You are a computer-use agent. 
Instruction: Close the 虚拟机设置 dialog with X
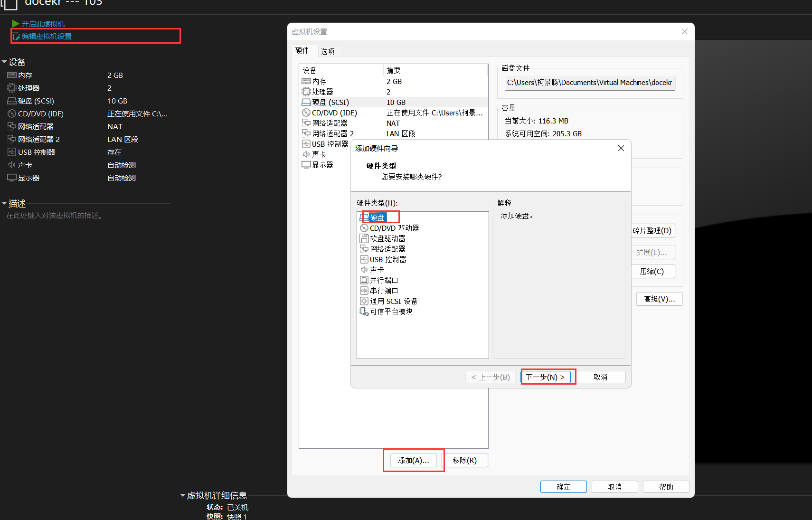pyautogui.click(x=684, y=31)
